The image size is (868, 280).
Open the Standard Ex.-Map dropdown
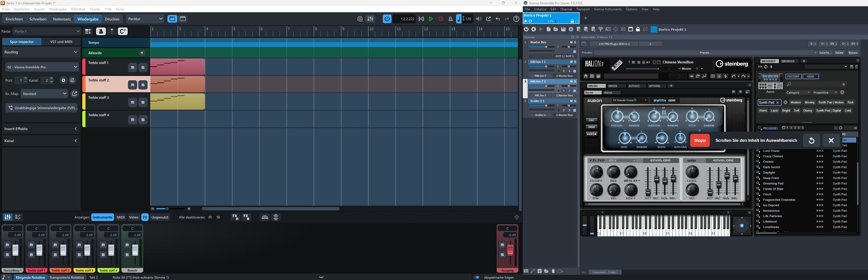click(x=44, y=93)
